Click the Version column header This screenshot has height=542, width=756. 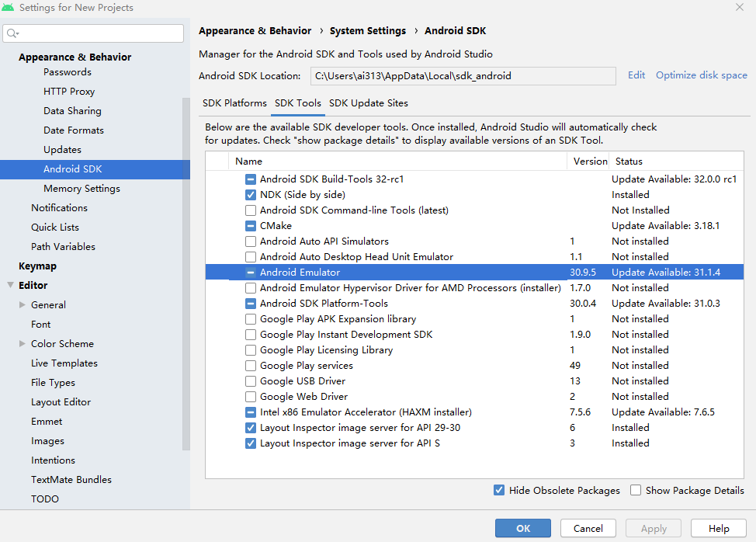(x=588, y=161)
